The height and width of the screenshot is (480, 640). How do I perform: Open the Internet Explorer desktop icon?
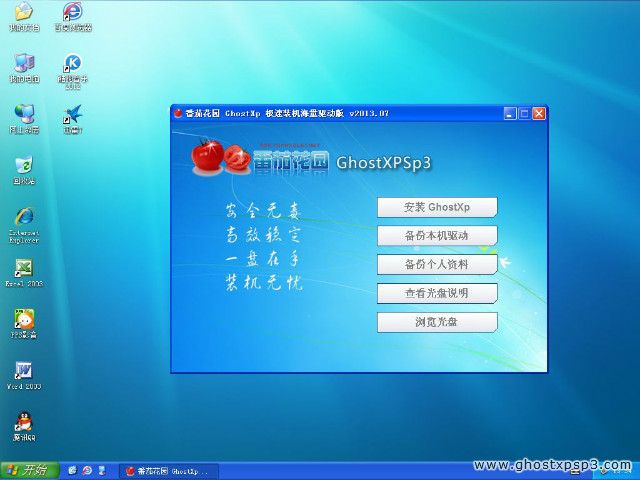coord(24,225)
